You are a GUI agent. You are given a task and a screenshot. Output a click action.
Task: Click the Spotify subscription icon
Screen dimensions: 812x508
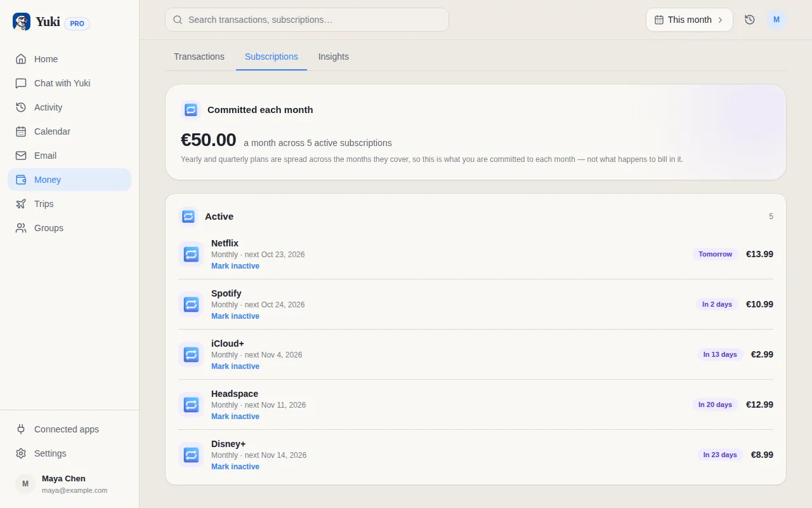point(191,304)
